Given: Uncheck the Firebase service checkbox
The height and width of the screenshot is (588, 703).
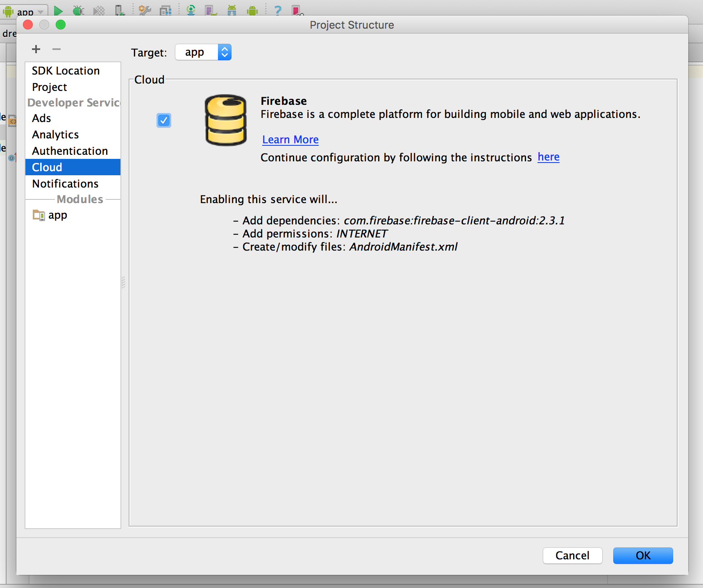Looking at the screenshot, I should coord(164,120).
